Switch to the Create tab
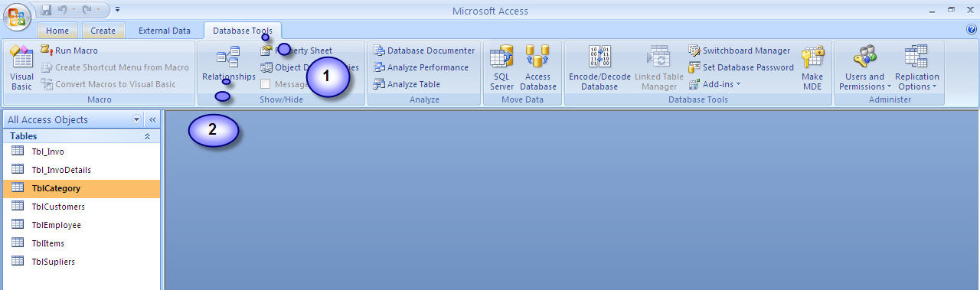The height and width of the screenshot is (290, 980). click(103, 31)
